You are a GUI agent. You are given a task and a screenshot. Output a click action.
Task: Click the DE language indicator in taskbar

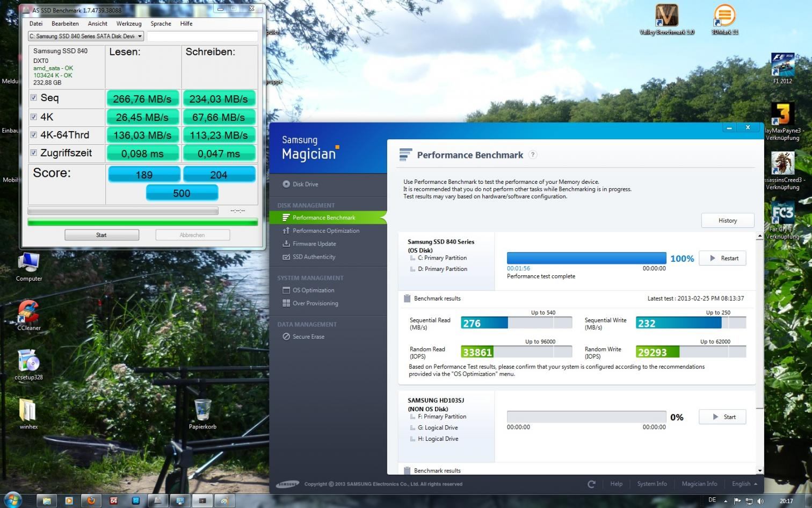pyautogui.click(x=712, y=500)
